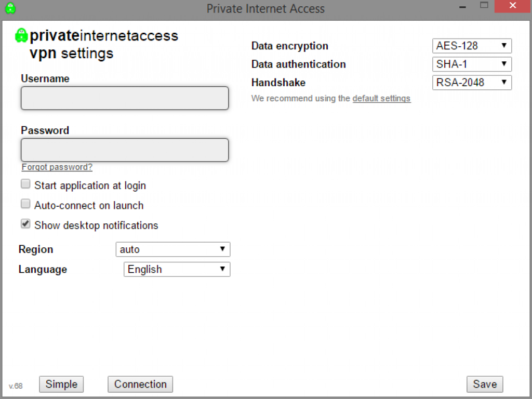Minimize the Private Internet Access window
Screen dimensions: 532x399
click(461, 7)
